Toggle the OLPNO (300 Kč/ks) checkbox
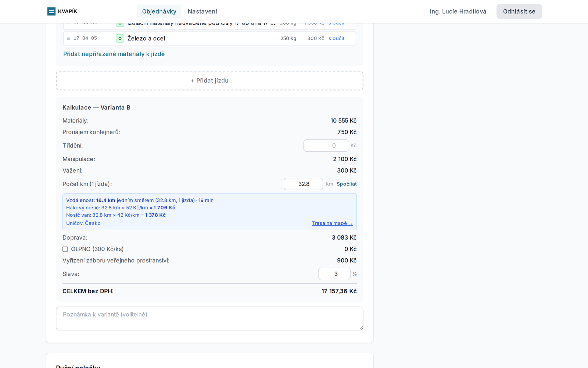Viewport: 588px width, 368px height. point(65,249)
